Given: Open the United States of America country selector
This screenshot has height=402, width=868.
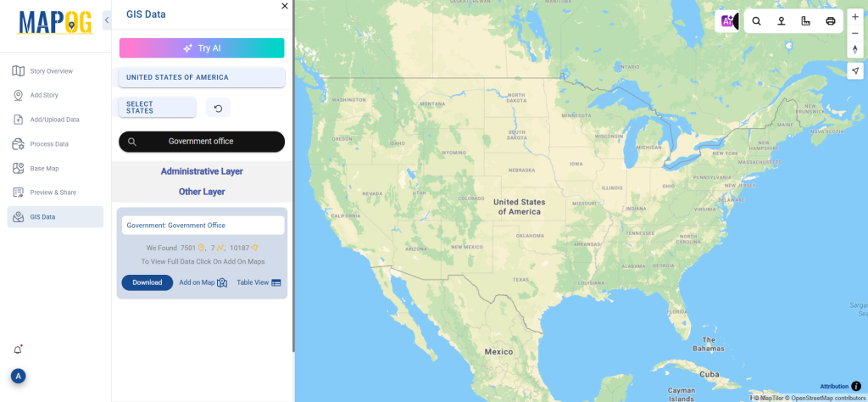Looking at the screenshot, I should click(x=202, y=77).
